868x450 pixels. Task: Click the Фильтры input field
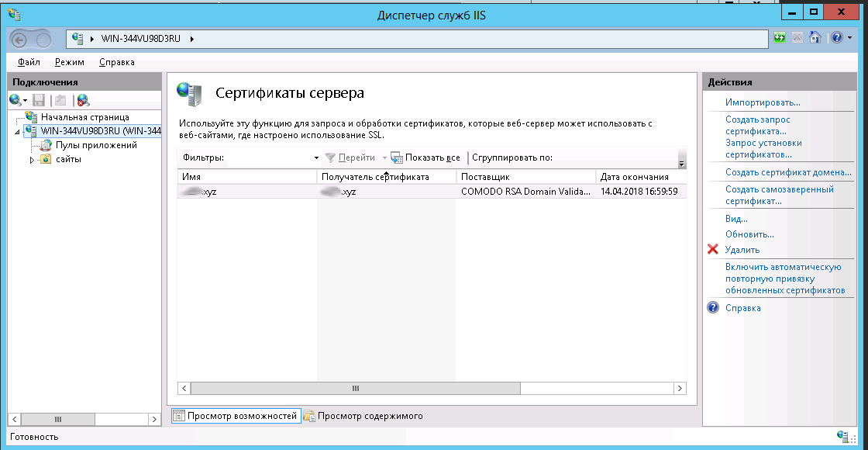tap(270, 158)
